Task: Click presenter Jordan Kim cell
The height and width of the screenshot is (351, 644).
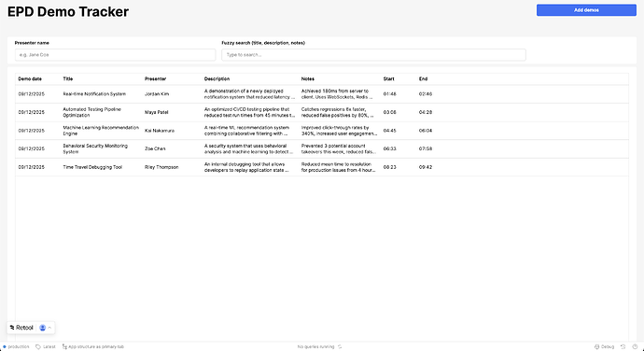Action: tap(157, 94)
